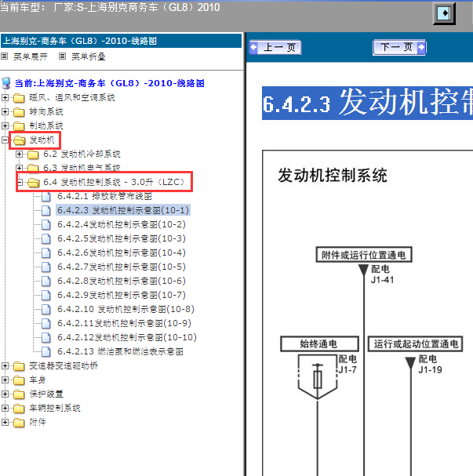Click the 上海别克-商务车（GL8）-2010-线路图 header bar
473x476 pixels.
(121, 41)
